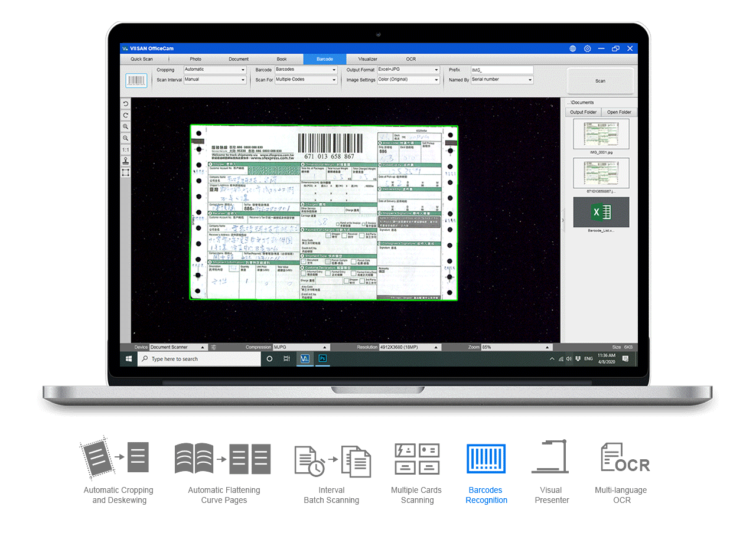Click the Type here to search box
This screenshot has width=756, height=536.
click(200, 358)
